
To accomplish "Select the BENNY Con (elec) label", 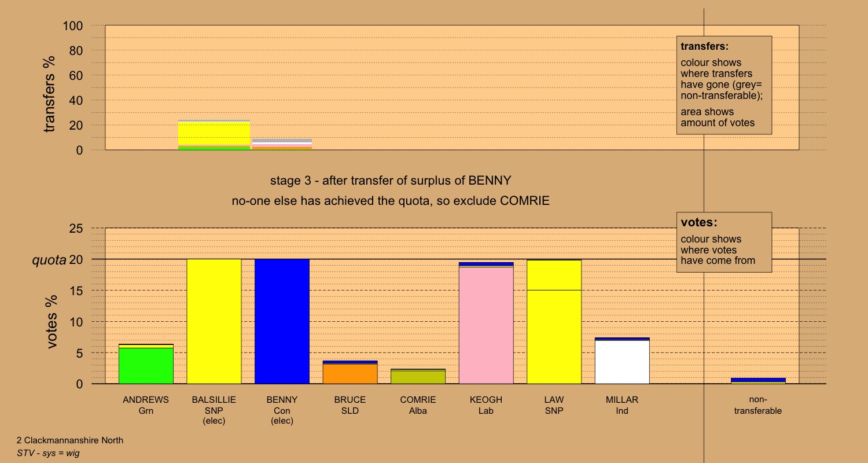I will (282, 410).
